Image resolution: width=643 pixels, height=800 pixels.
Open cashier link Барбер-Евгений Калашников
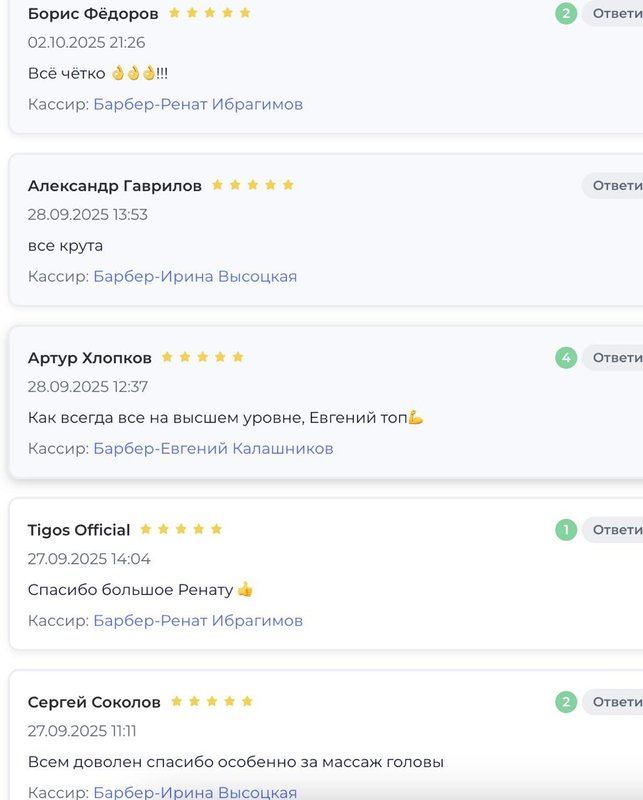coord(213,448)
